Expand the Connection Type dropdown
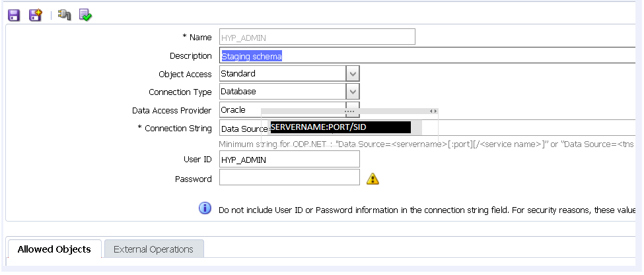The image size is (644, 275). pos(353,92)
